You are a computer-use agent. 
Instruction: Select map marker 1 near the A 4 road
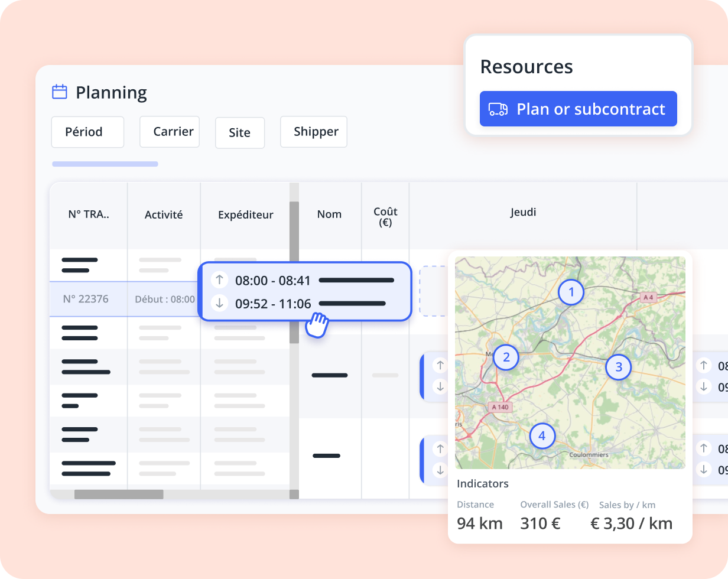click(571, 292)
